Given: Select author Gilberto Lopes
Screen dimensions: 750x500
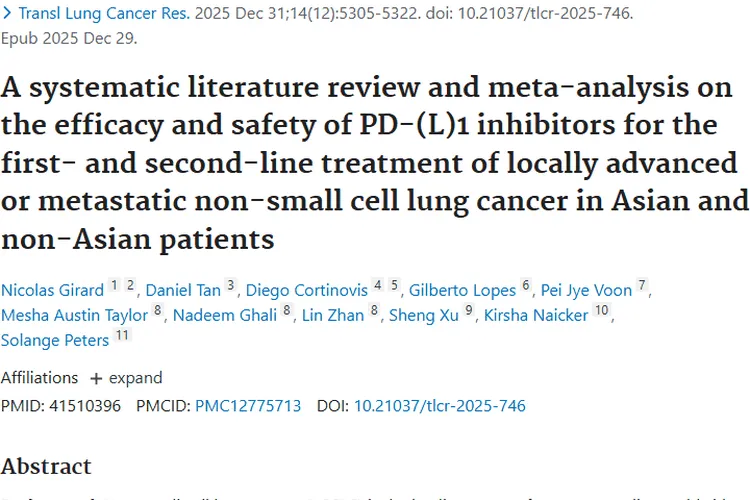Looking at the screenshot, I should tap(462, 290).
